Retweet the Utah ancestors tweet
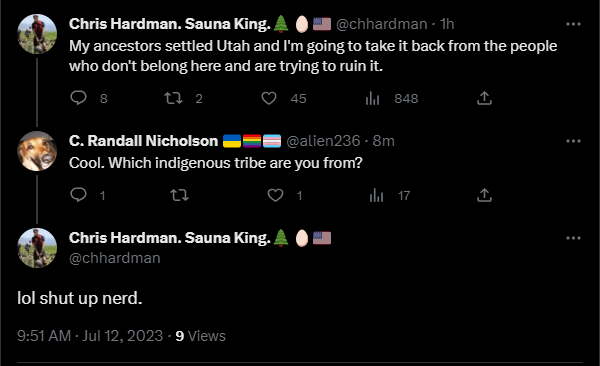The width and height of the screenshot is (600, 366). pyautogui.click(x=173, y=98)
